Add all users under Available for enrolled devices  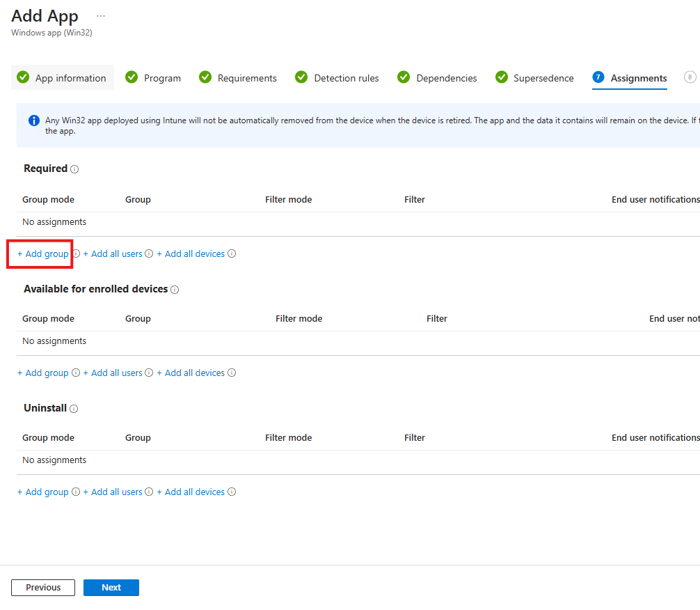tap(113, 373)
